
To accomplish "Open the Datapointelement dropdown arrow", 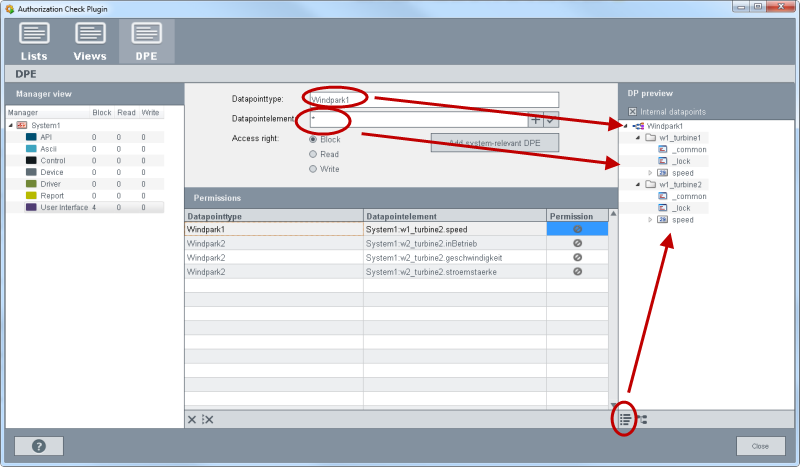I will tap(550, 120).
